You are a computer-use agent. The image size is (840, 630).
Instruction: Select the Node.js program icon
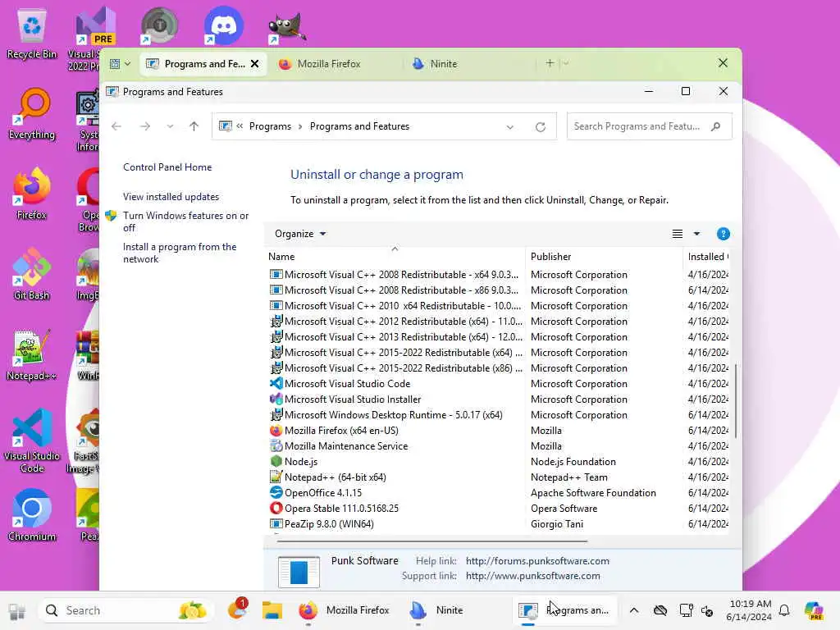click(x=276, y=461)
